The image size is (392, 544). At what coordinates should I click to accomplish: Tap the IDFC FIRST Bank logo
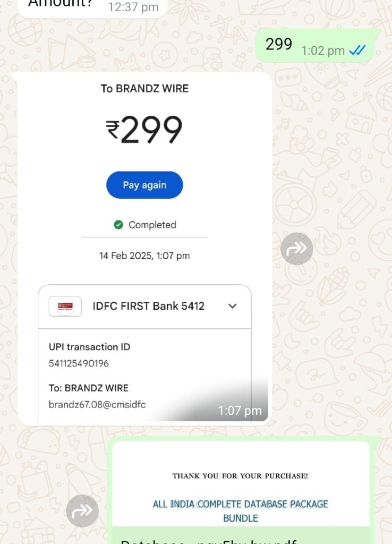pos(65,306)
